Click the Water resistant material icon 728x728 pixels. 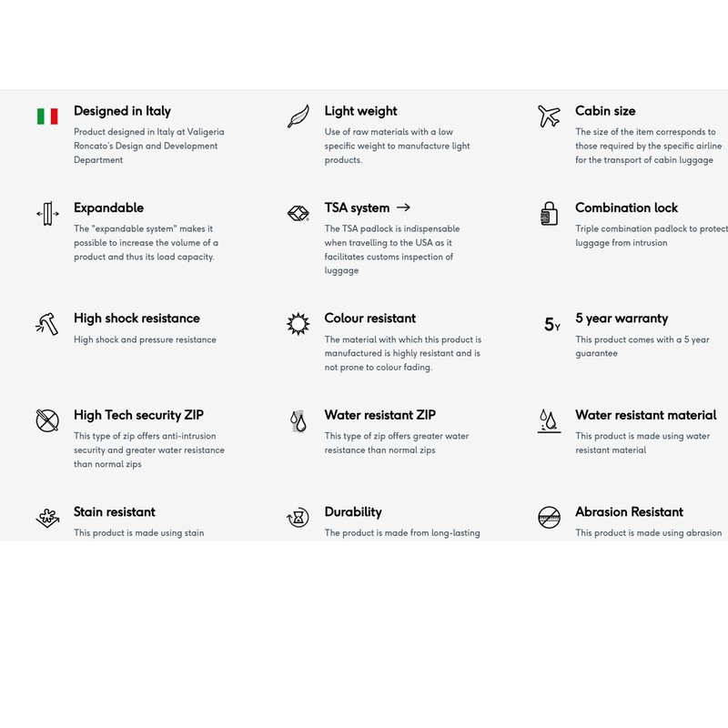pos(549,420)
